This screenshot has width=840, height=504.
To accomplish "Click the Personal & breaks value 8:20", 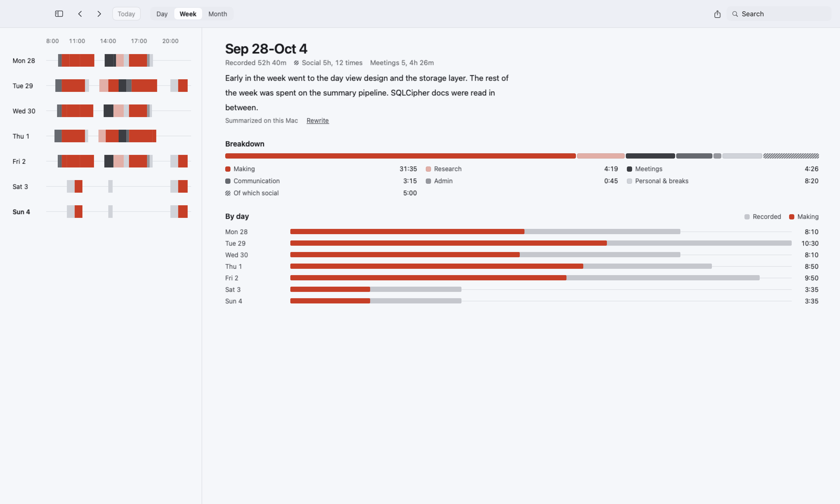I will 811,181.
